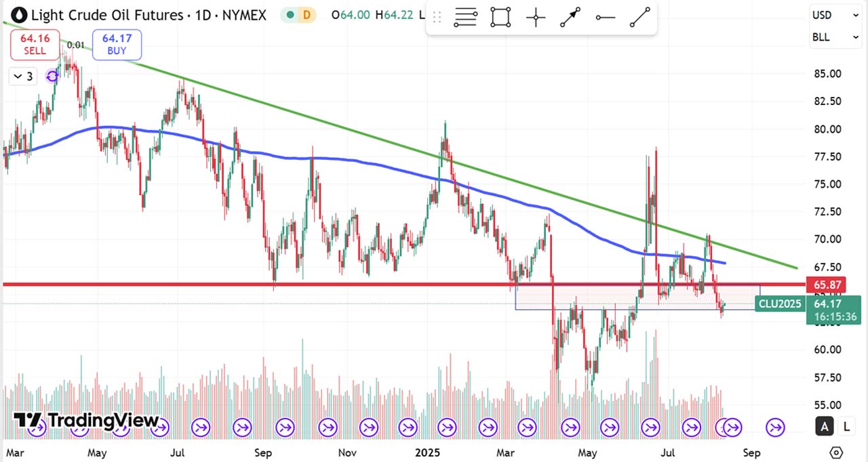
Task: Toggle the L log scale button
Action: pyautogui.click(x=846, y=426)
